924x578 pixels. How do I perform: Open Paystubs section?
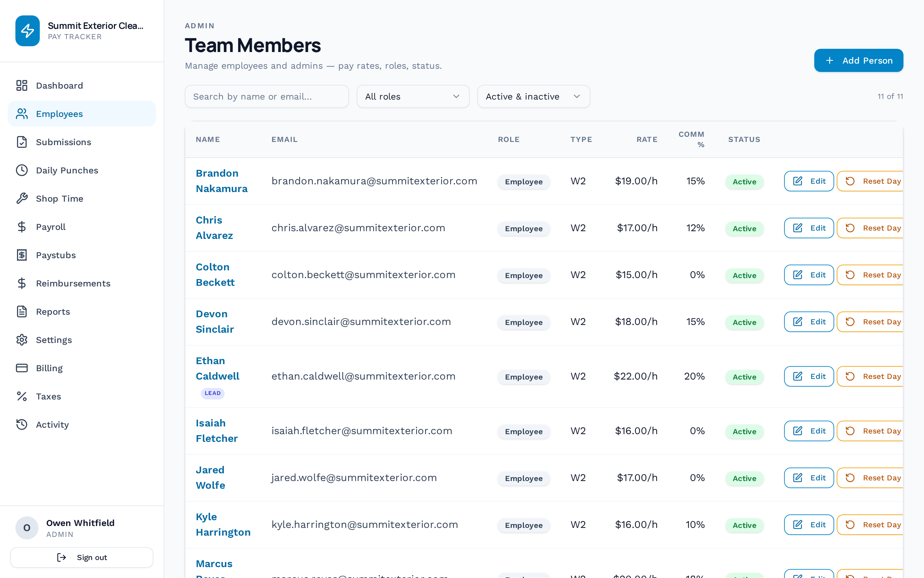tap(82, 255)
